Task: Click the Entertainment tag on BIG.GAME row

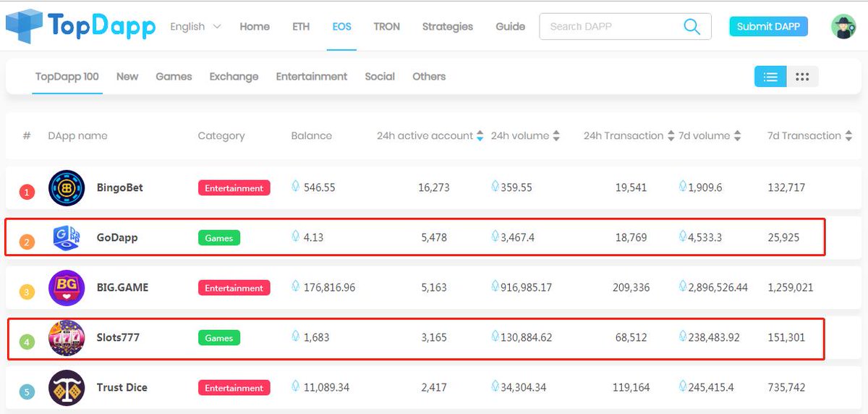Action: [x=234, y=288]
